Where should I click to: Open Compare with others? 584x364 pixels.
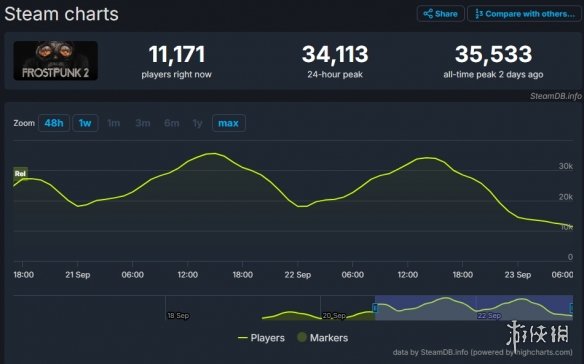tap(524, 14)
